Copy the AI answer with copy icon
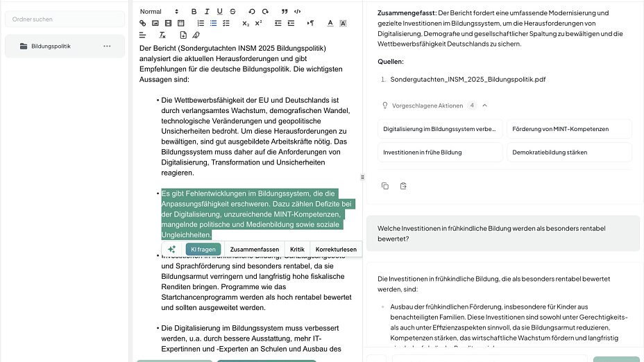The height and width of the screenshot is (362, 644). (385, 186)
